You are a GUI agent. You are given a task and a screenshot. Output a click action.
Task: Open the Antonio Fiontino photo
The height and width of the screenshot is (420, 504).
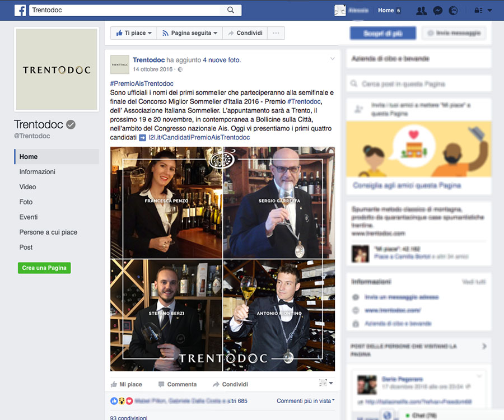279,315
